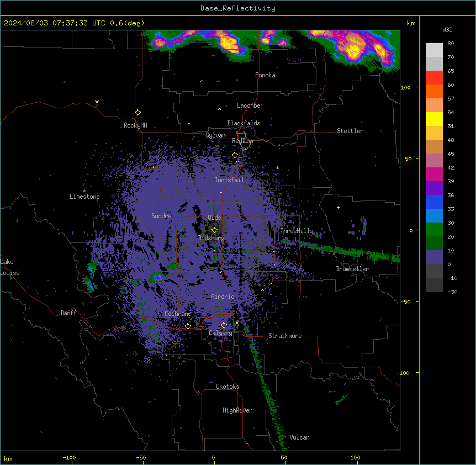Click the white asterisk above Limestone label
The width and height of the screenshot is (476, 465).
pyautogui.click(x=84, y=191)
